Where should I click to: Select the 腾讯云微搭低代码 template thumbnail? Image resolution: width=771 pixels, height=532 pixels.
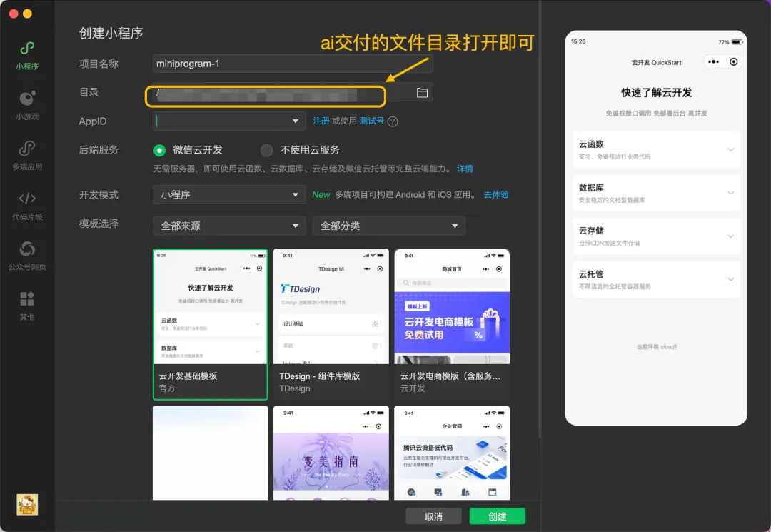[x=452, y=453]
